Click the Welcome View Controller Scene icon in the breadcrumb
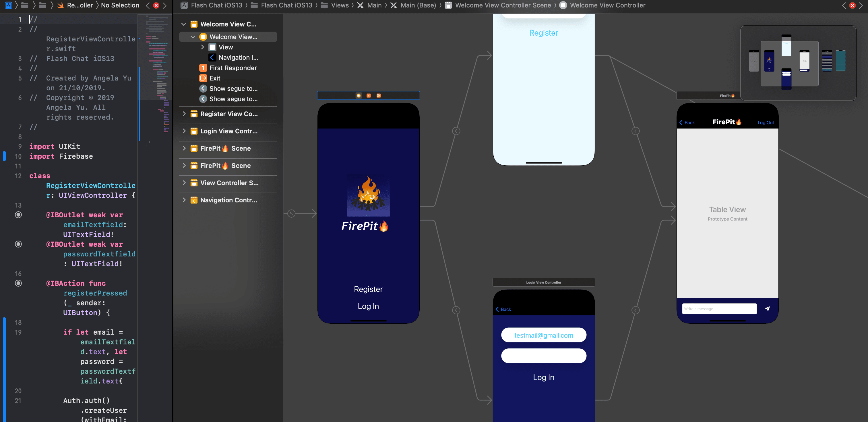Image resolution: width=868 pixels, height=422 pixels. click(448, 5)
